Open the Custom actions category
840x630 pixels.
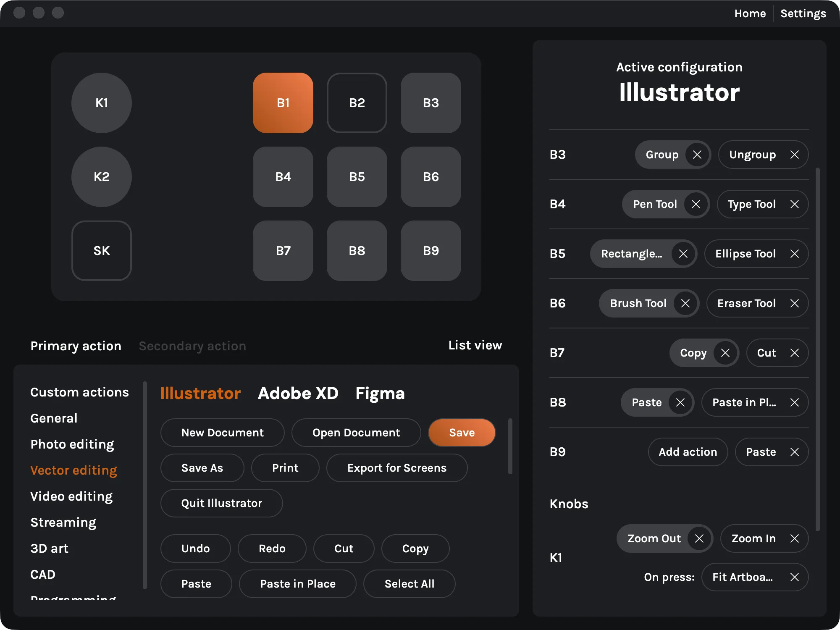click(79, 392)
